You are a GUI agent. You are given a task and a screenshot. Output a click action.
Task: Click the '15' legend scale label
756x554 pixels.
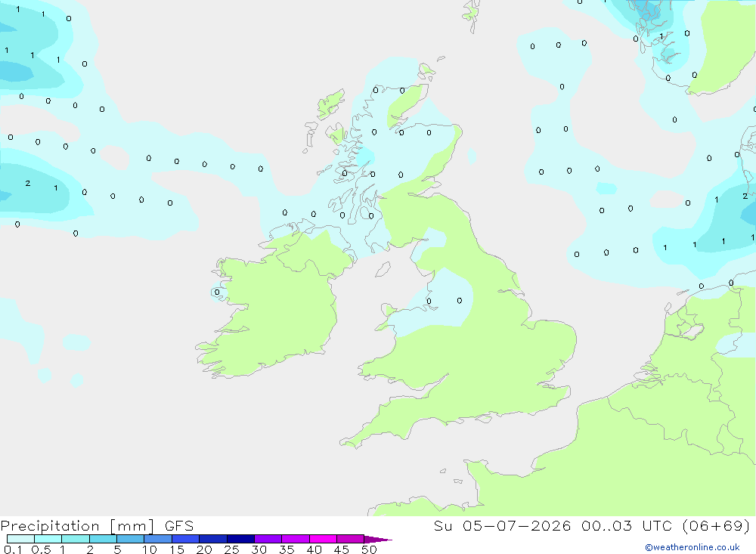[x=177, y=549]
